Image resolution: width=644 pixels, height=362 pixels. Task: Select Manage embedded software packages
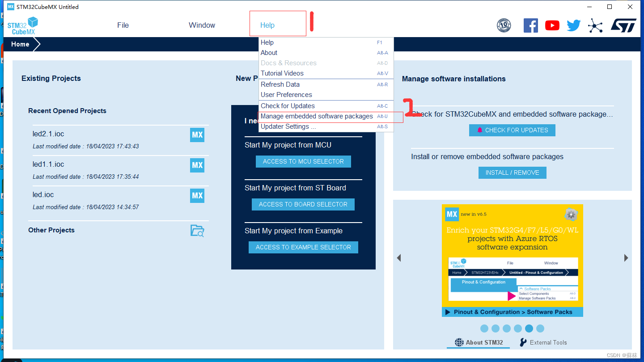pyautogui.click(x=326, y=116)
